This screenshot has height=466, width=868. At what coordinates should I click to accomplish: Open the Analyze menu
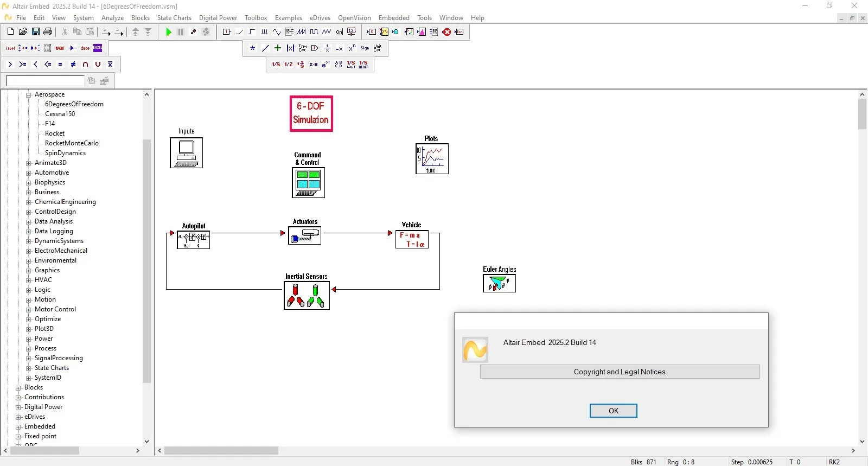click(x=112, y=18)
